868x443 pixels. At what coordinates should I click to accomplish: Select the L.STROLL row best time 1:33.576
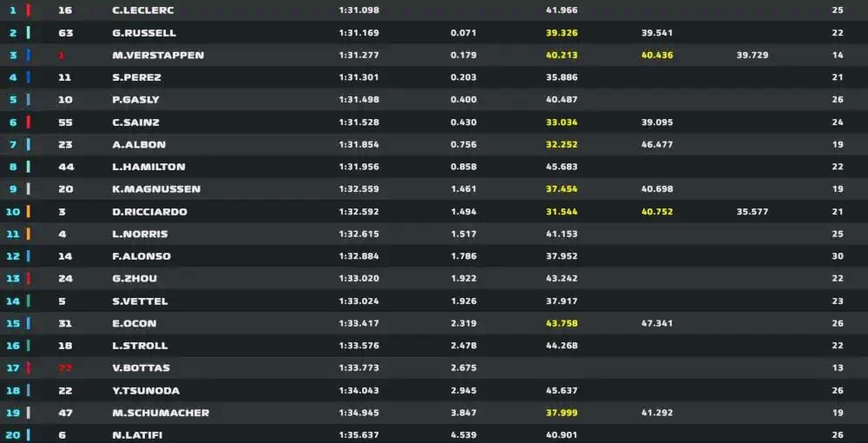pyautogui.click(x=358, y=346)
